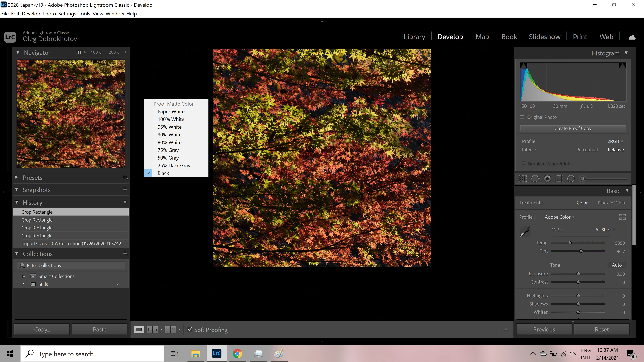The width and height of the screenshot is (644, 362).
Task: Uncheck the Soft Proofing checkbox
Action: [x=190, y=329]
